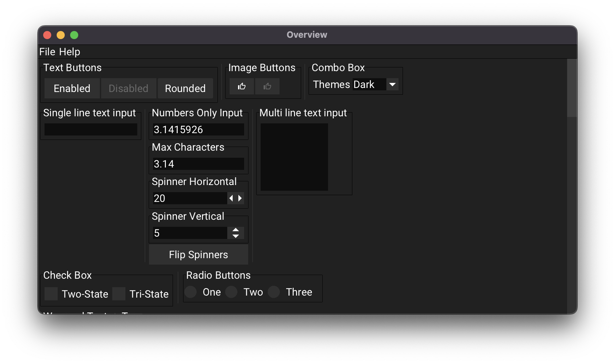
Task: Click the right arrow of horizontal spinner
Action: click(x=240, y=198)
